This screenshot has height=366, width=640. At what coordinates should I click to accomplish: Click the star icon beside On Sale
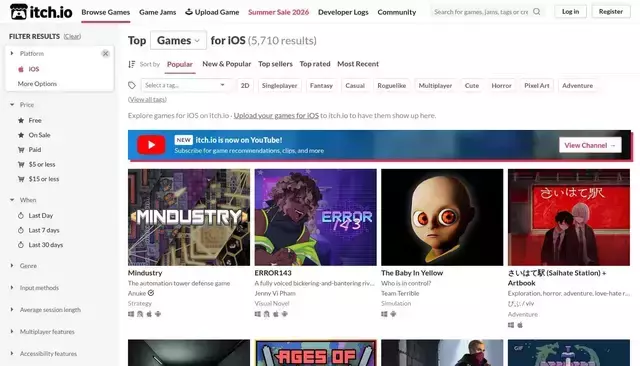point(21,135)
